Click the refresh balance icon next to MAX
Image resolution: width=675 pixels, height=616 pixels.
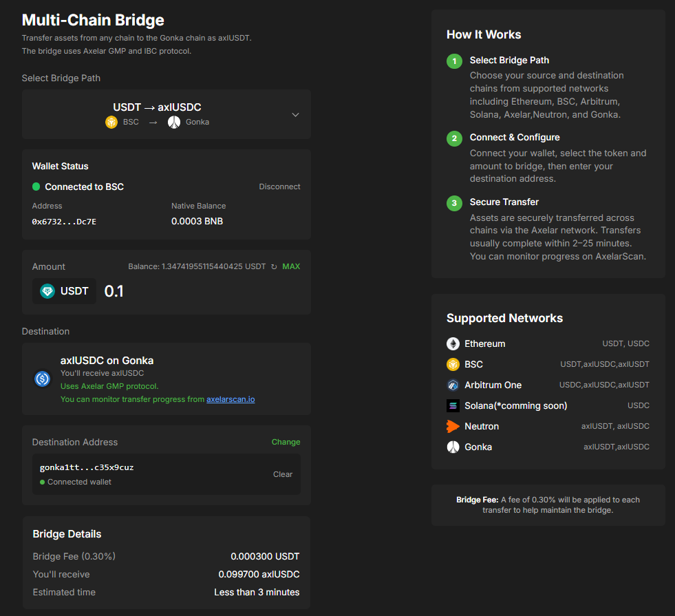coord(274,266)
